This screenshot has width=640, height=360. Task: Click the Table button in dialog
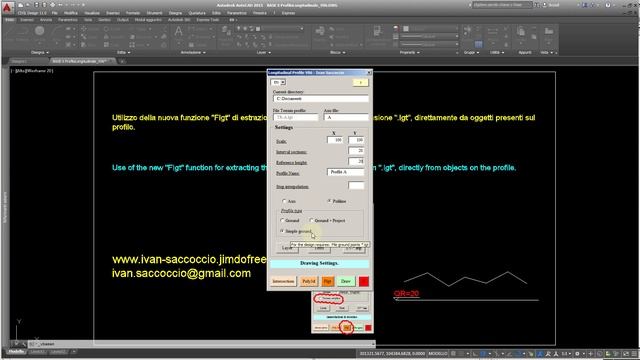point(319,248)
